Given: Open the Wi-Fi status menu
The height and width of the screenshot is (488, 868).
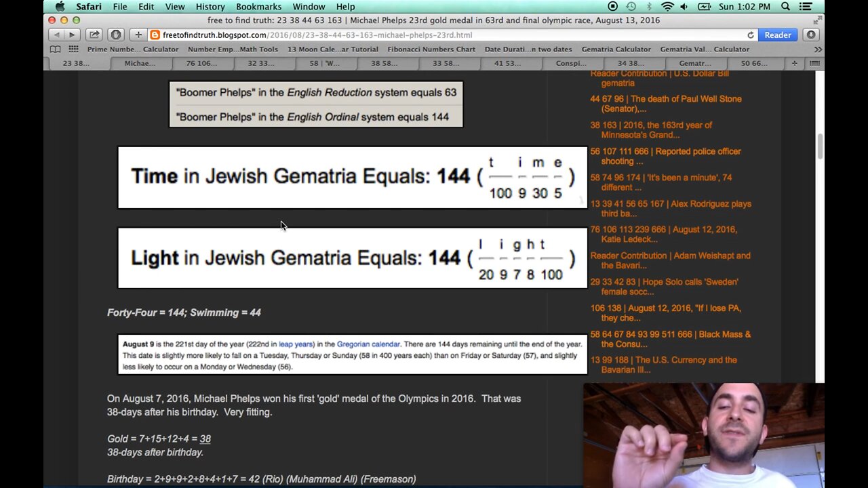Looking at the screenshot, I should coord(667,7).
